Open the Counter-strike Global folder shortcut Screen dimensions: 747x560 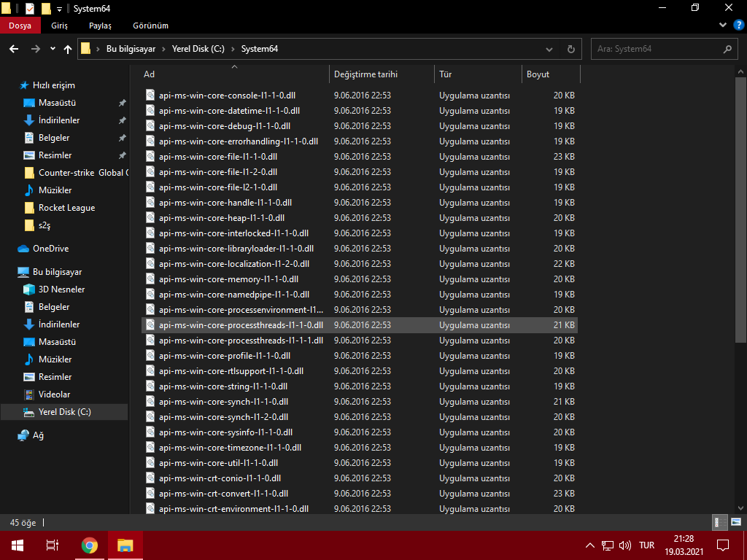click(x=76, y=173)
